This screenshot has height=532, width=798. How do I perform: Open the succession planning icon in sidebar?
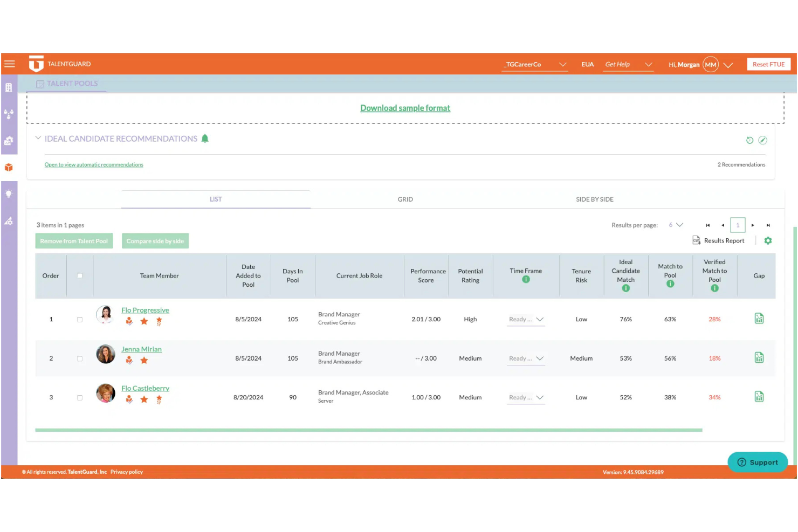tap(9, 114)
